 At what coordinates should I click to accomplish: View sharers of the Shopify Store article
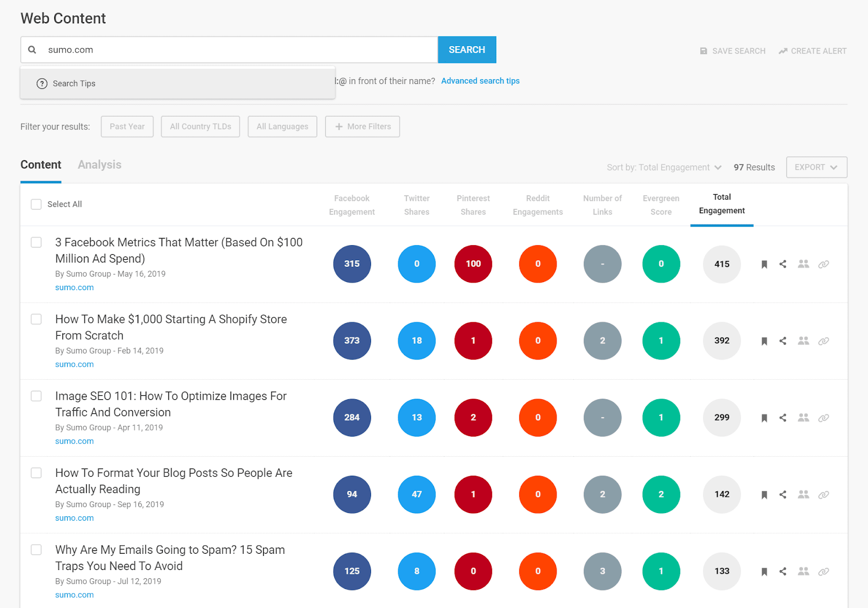point(803,341)
